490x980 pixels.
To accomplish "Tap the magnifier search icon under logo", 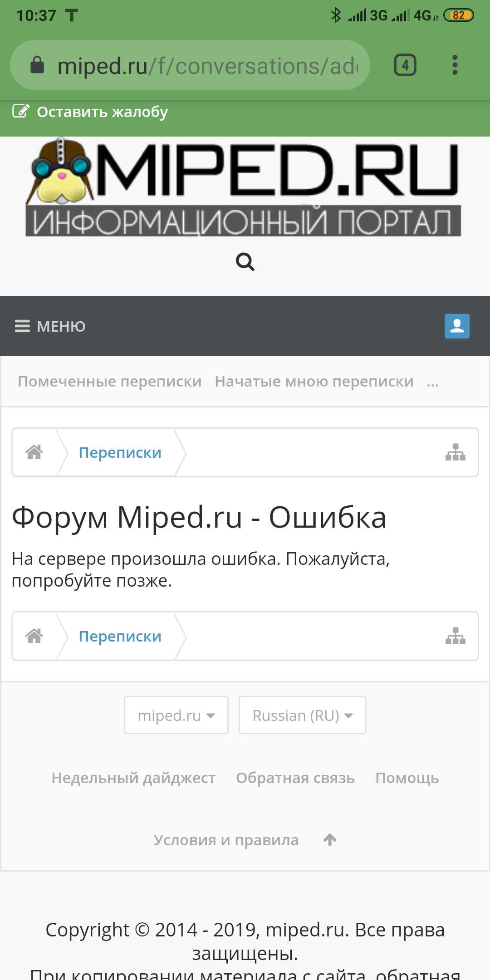I will click(245, 262).
